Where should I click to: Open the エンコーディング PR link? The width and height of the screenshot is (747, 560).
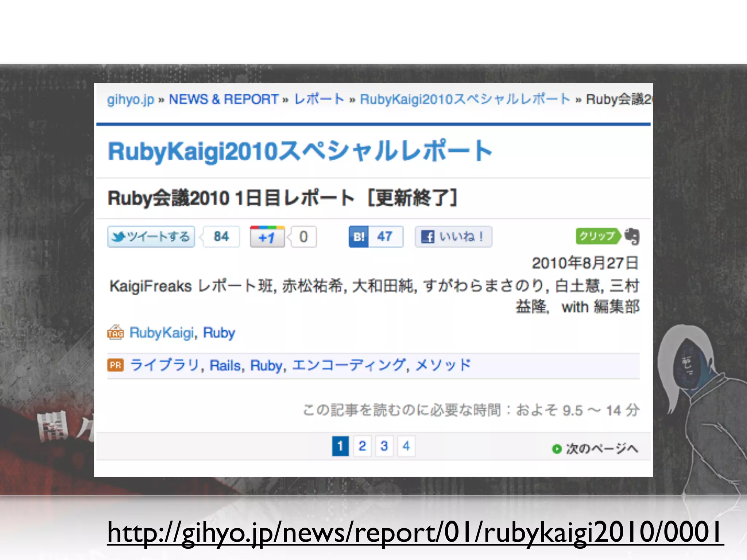[349, 365]
